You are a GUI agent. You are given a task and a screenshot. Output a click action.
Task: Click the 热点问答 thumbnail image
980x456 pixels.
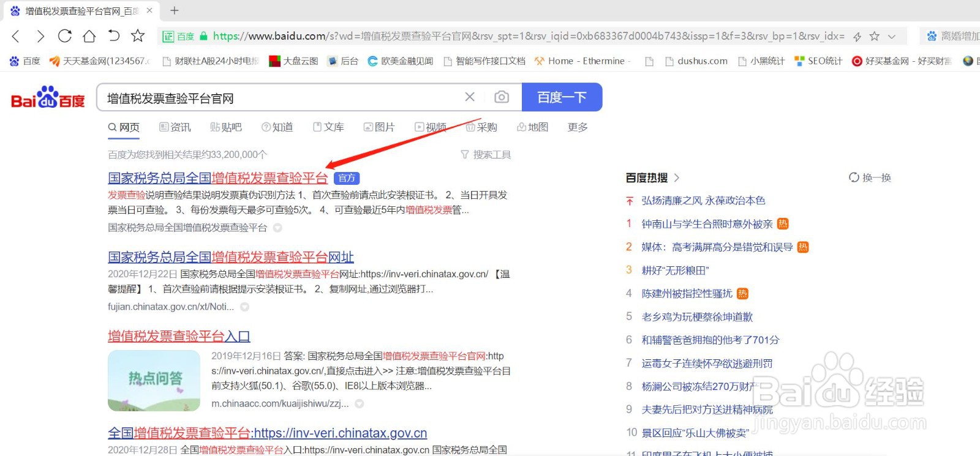(154, 380)
